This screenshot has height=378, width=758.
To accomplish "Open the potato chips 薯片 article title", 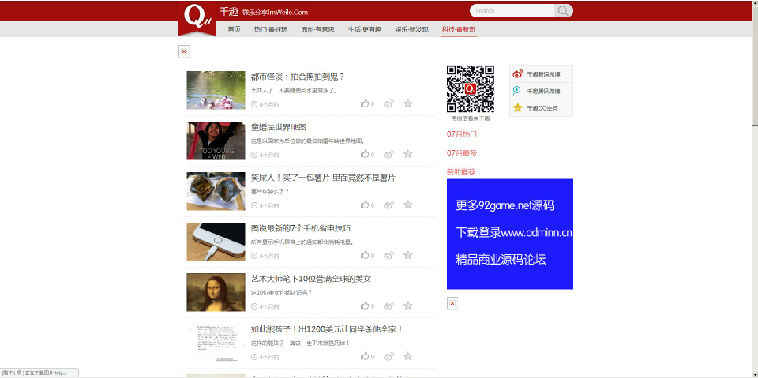I will click(323, 178).
